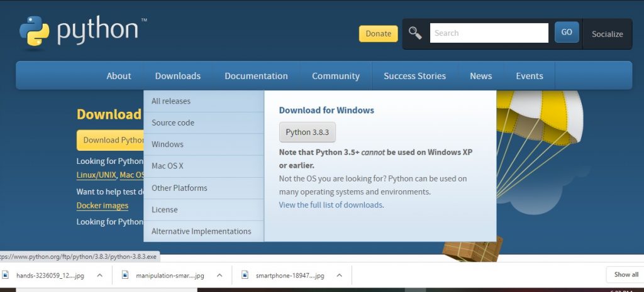Screen dimensions: 644x292
Task: Click the Download for Windows heading
Action: click(326, 111)
